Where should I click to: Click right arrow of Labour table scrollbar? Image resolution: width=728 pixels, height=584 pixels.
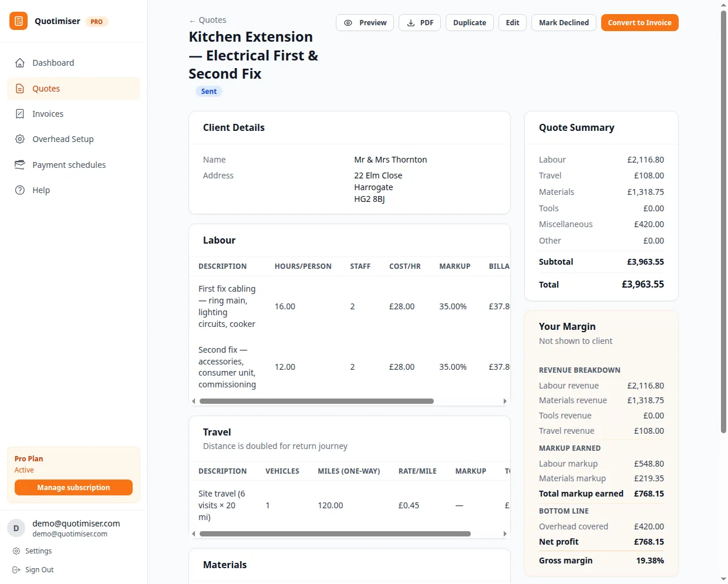(x=505, y=401)
